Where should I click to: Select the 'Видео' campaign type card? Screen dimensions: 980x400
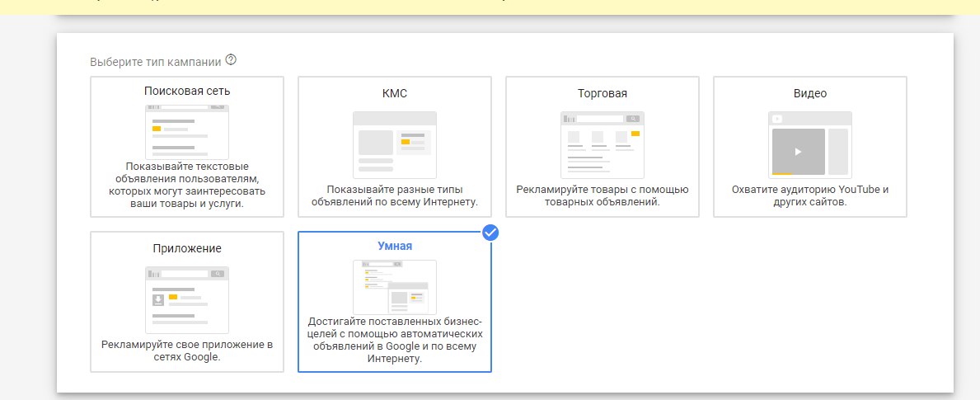coord(810,147)
